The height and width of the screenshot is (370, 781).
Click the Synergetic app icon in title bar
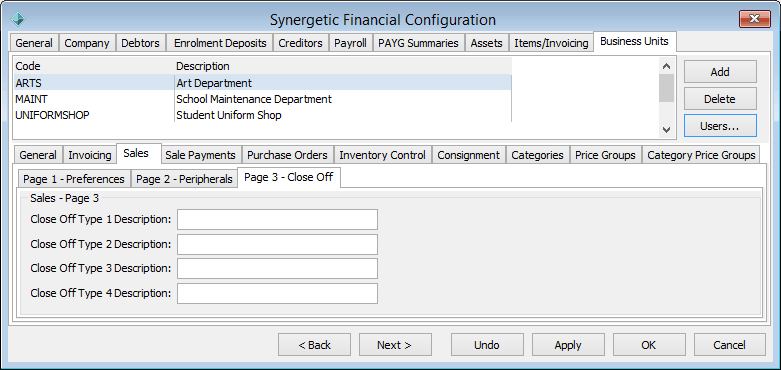pos(18,19)
